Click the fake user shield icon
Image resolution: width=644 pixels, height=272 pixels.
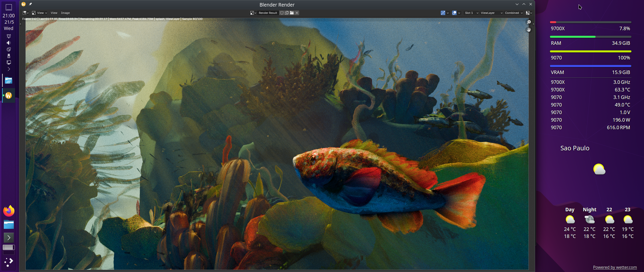coord(282,13)
